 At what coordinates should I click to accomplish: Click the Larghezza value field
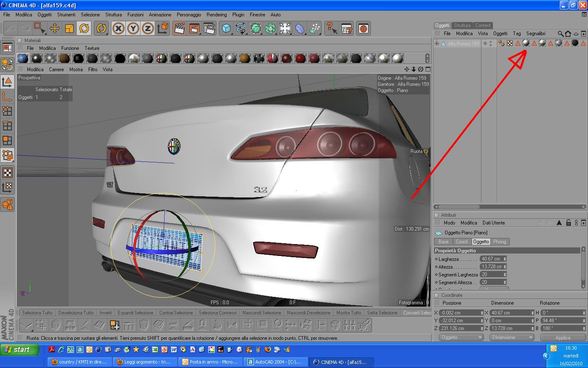pos(491,259)
